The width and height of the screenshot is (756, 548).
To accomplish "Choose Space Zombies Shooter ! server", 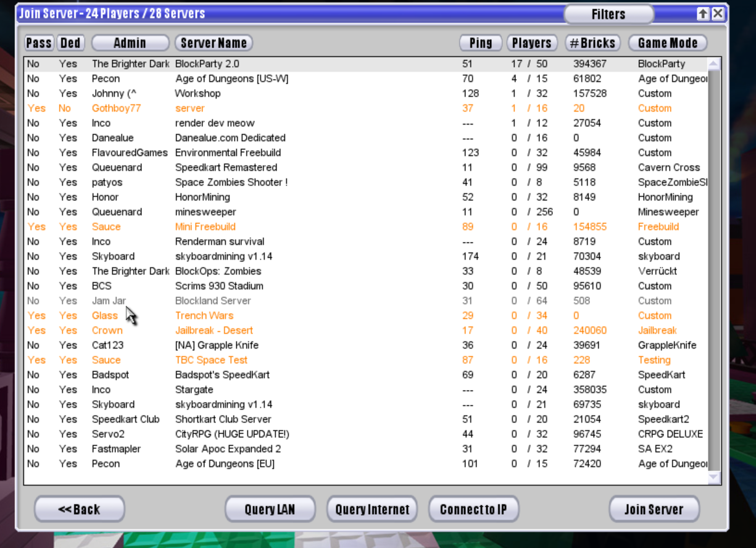I will (x=366, y=182).
